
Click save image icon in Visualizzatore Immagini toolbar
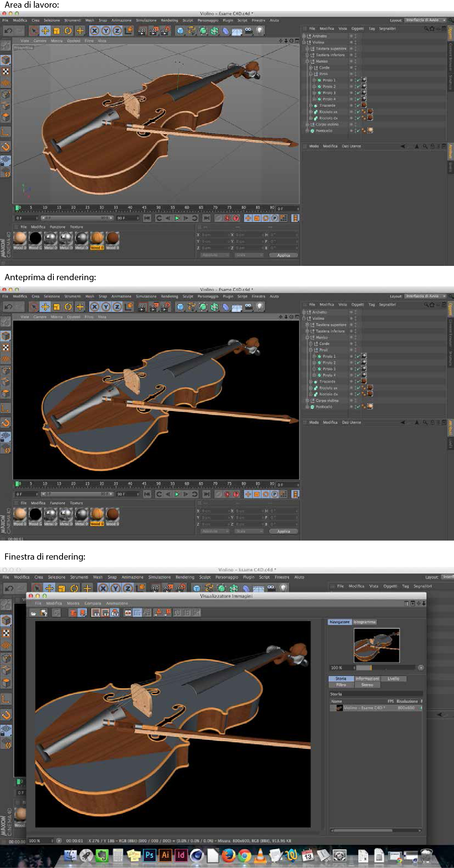coord(43,613)
